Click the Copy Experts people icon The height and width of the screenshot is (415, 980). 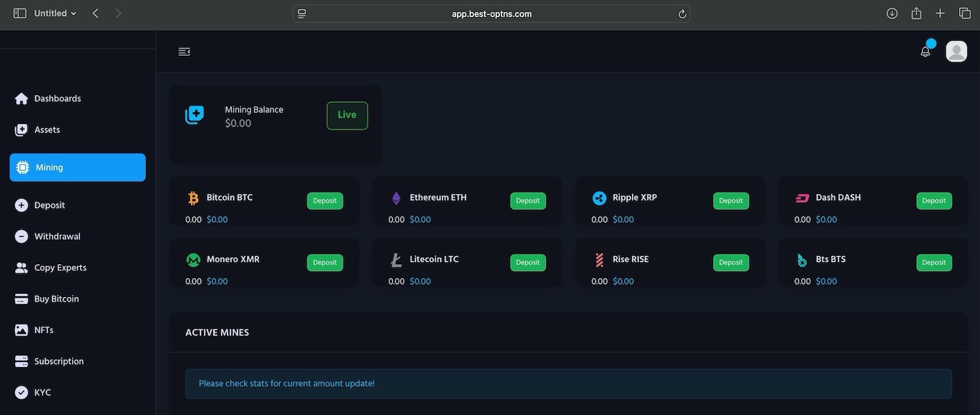tap(22, 267)
